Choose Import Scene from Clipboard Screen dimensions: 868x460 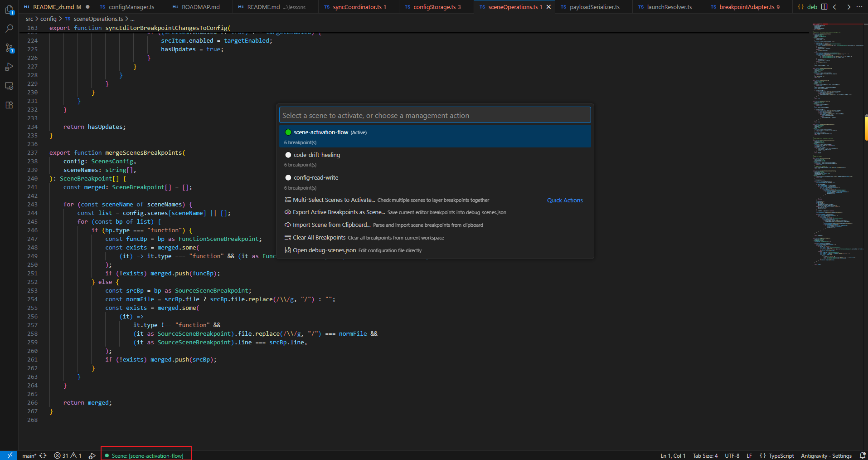[x=435, y=225]
